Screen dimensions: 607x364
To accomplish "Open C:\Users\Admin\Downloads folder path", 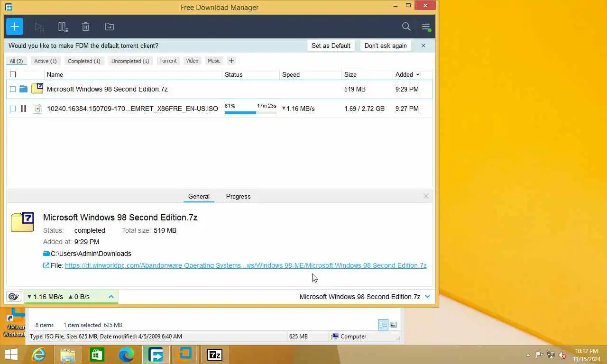I will [x=91, y=254].
